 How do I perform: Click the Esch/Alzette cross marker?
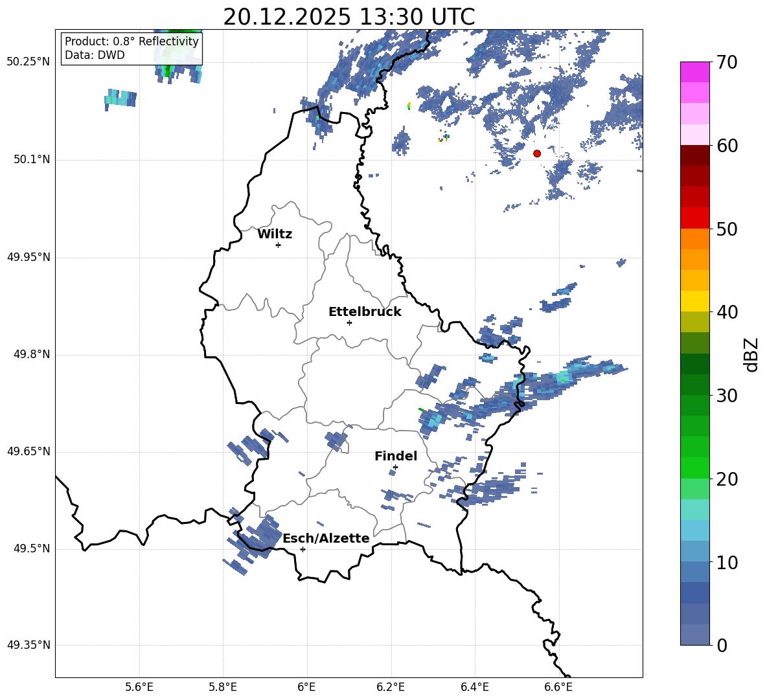(x=303, y=549)
